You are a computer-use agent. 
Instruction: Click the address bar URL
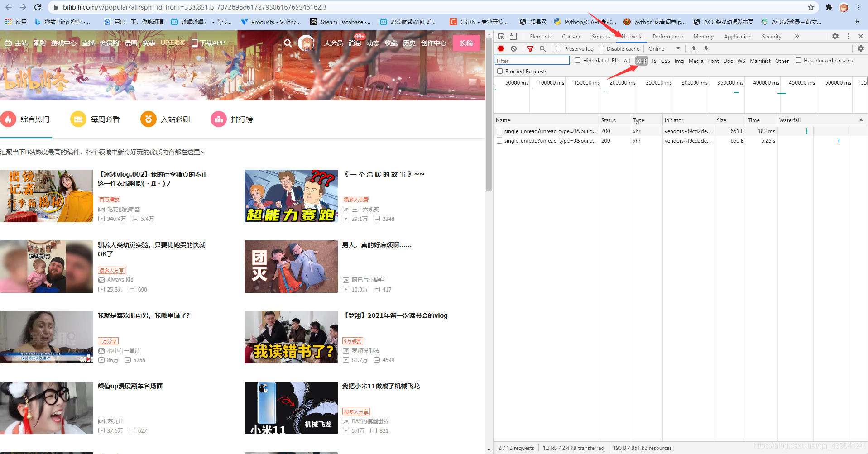click(x=195, y=7)
